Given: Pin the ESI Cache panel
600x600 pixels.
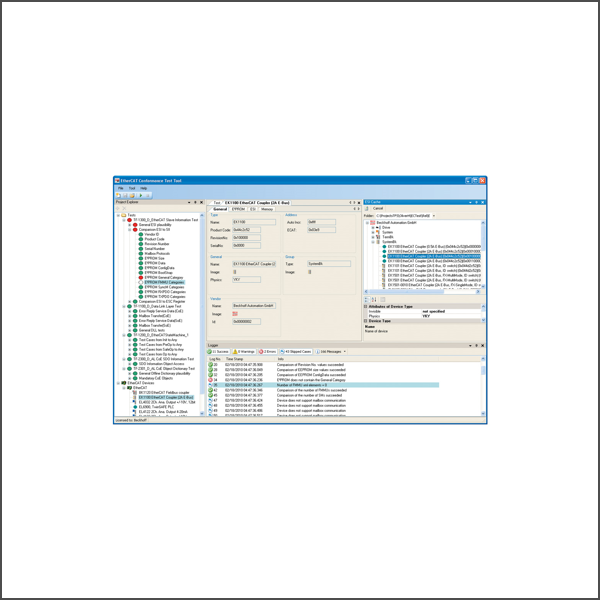Looking at the screenshot, I should (476, 202).
